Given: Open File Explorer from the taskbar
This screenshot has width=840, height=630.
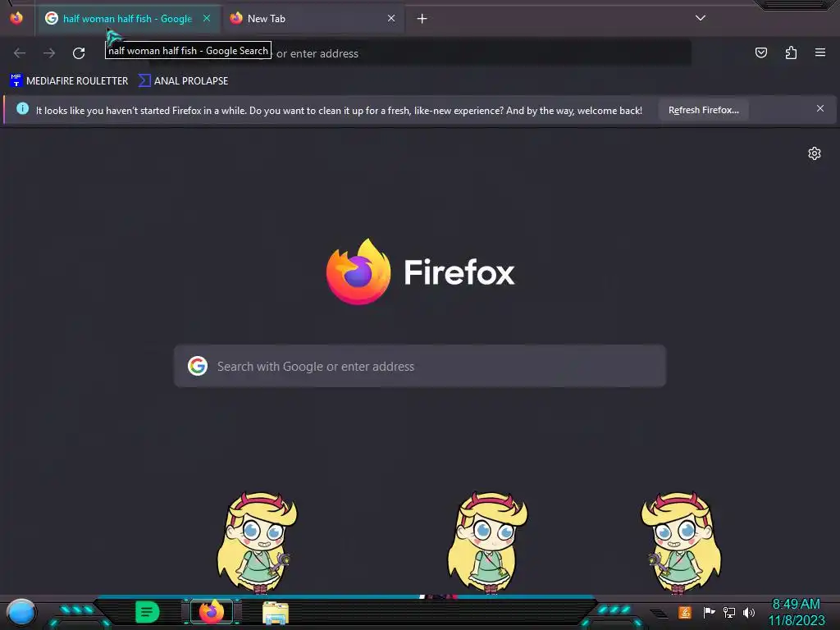Looking at the screenshot, I should coord(276,613).
